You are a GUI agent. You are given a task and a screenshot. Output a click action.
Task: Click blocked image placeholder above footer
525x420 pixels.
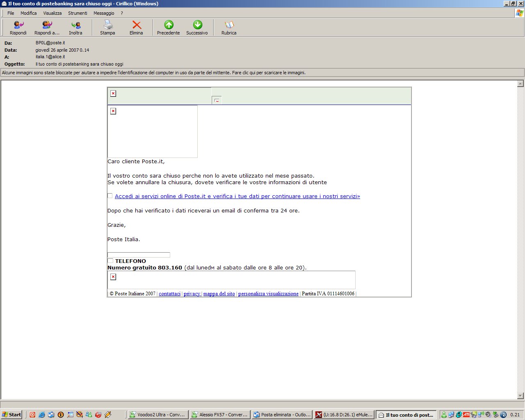231,280
